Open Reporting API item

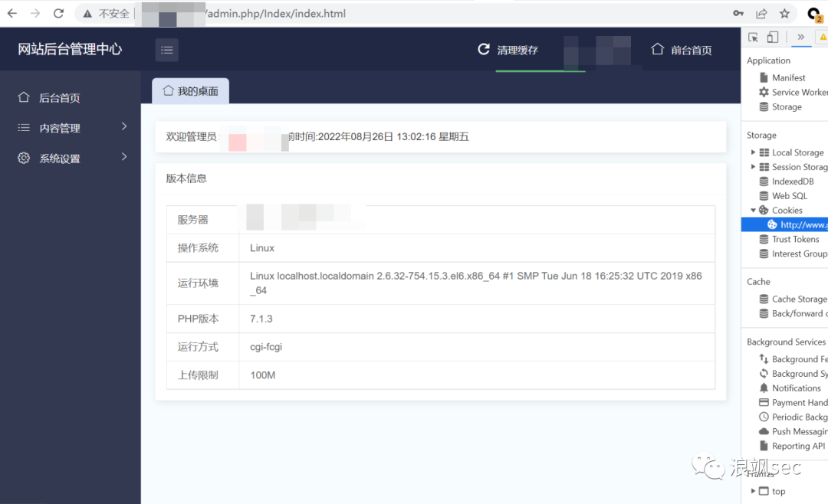[791, 446]
